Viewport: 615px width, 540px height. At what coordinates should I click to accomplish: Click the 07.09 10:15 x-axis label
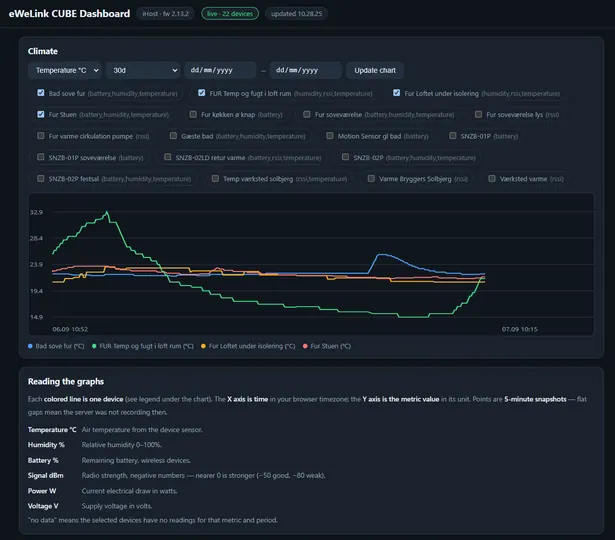pyautogui.click(x=520, y=329)
